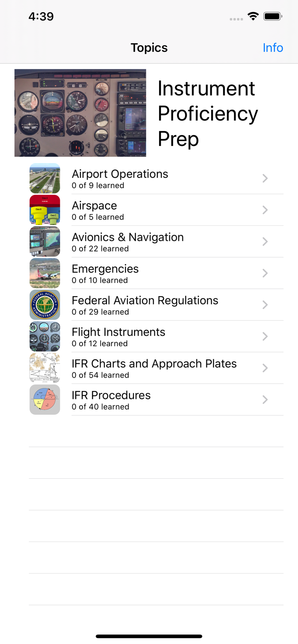The width and height of the screenshot is (298, 644).
Task: Tap the Topics title in navigation bar
Action: coord(149,48)
